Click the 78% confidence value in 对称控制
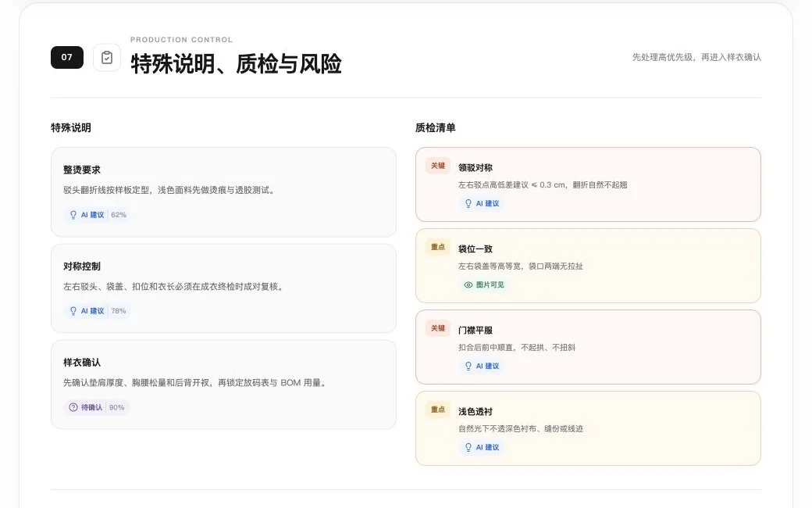The height and width of the screenshot is (508, 812). (119, 311)
